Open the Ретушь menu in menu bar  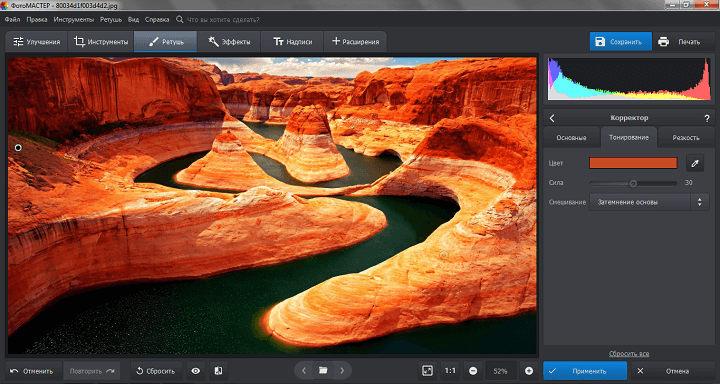click(111, 20)
